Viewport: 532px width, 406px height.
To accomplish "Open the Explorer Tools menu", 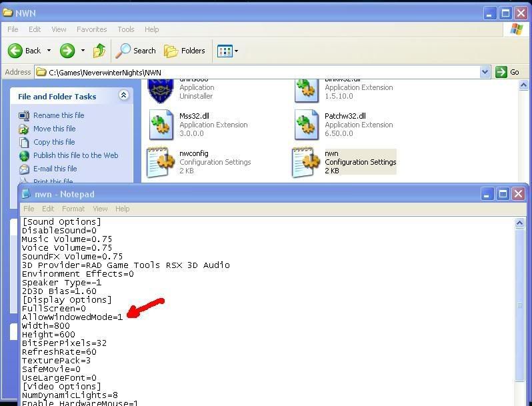I will pyautogui.click(x=126, y=29).
